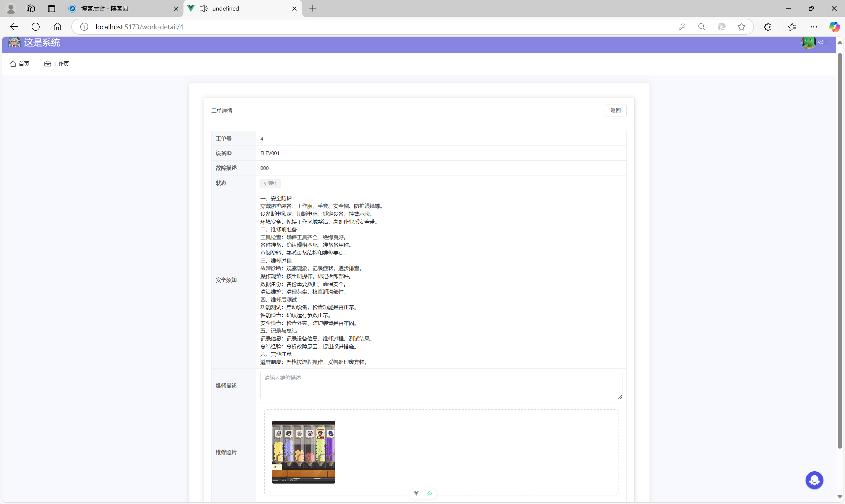Open the Copilot sidebar icon

click(x=834, y=27)
